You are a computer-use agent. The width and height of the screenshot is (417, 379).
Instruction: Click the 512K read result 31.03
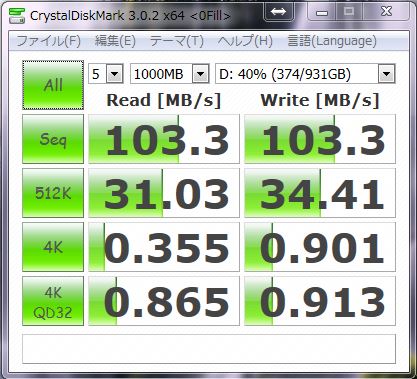[x=164, y=193]
